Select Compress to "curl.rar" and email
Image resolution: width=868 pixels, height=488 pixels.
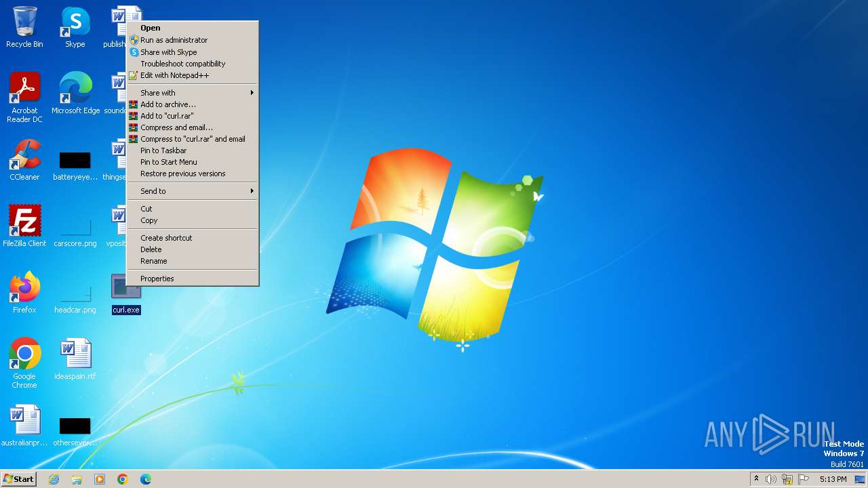click(193, 139)
